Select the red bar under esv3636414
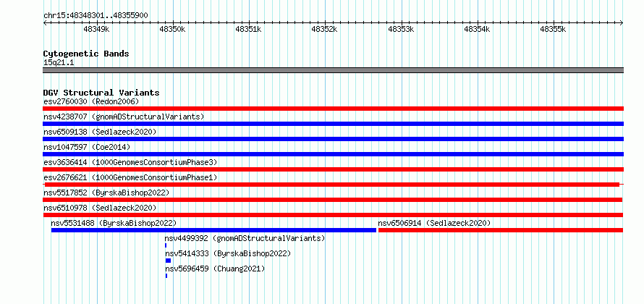 point(333,169)
